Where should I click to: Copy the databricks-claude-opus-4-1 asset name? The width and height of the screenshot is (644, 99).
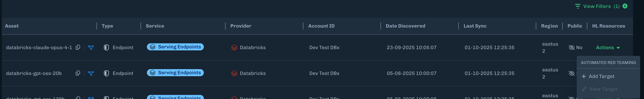78,47
